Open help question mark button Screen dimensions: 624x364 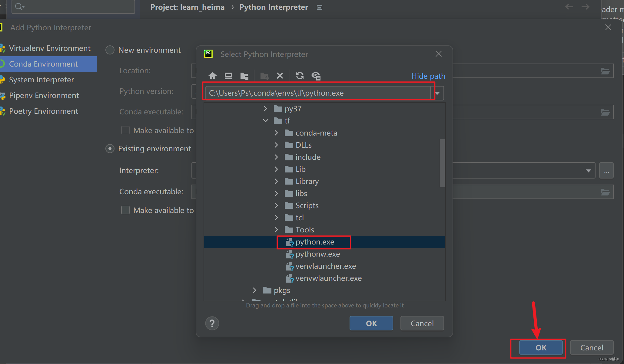pyautogui.click(x=212, y=323)
